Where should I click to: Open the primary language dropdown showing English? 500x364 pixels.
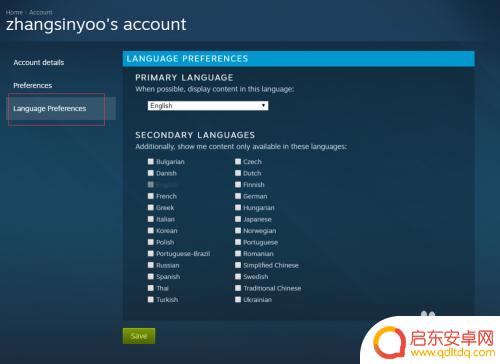tap(208, 106)
